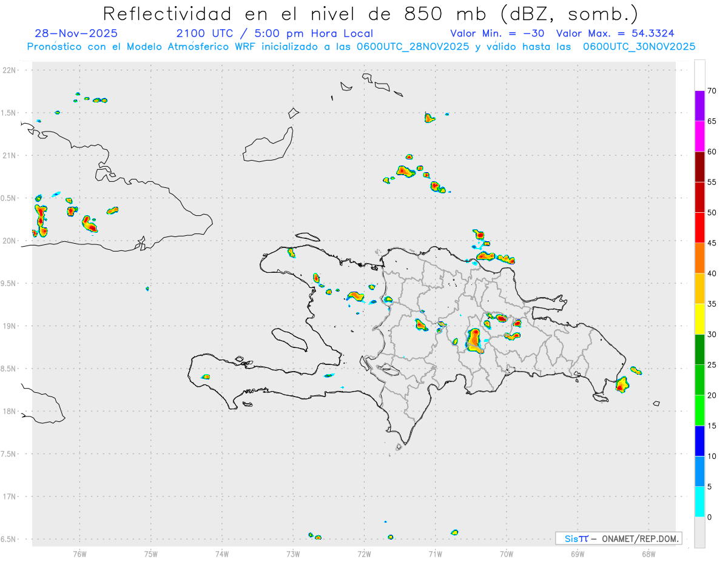Select the bright green 15–20 dBZ colorbar segment

699,410
